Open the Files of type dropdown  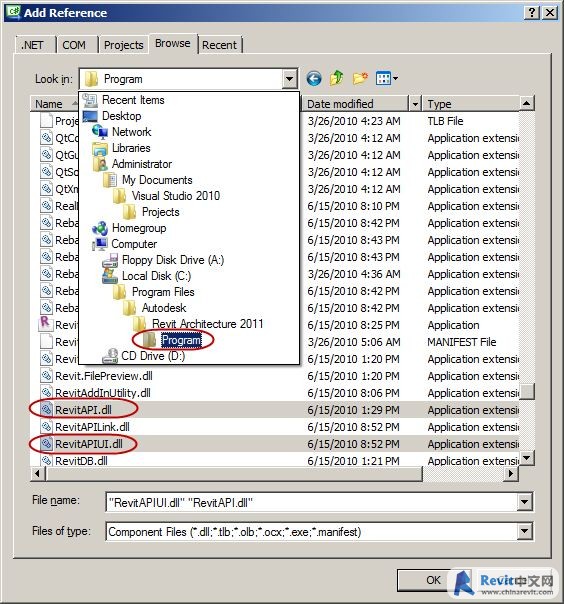pos(524,532)
